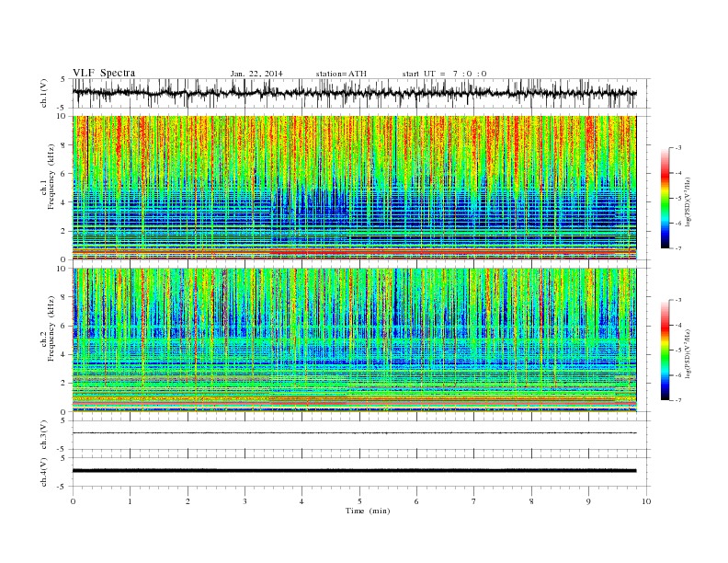This screenshot has height=563, width=728.
Task: Click the ch.1(V) waveform trace panel
Action: [360, 93]
